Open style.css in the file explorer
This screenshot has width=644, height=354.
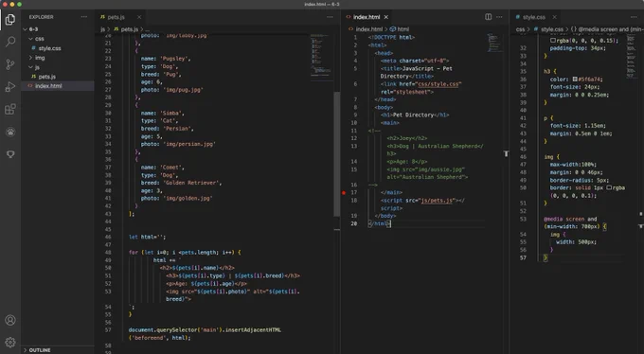pos(49,48)
